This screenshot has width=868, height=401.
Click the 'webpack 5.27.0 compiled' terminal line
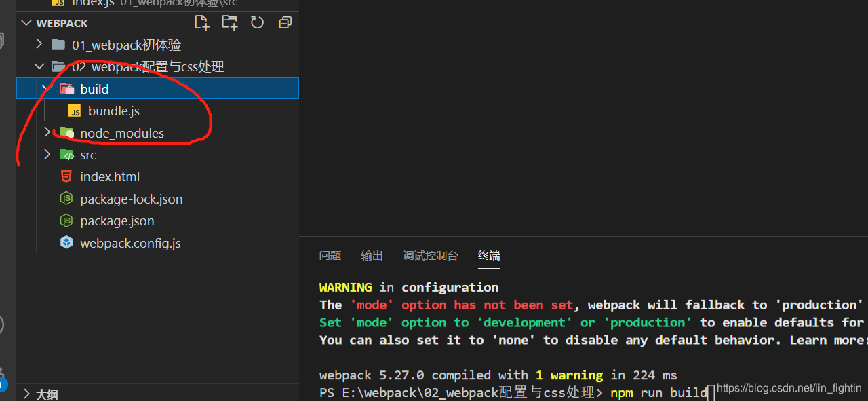(498, 375)
